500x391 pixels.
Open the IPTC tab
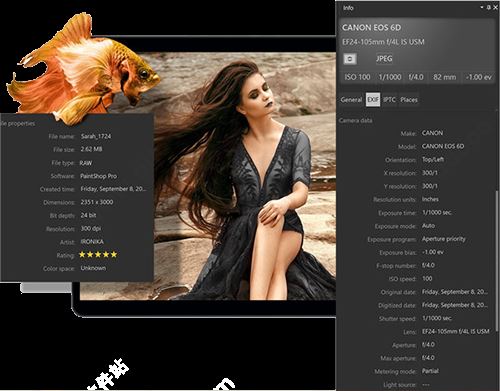click(389, 100)
